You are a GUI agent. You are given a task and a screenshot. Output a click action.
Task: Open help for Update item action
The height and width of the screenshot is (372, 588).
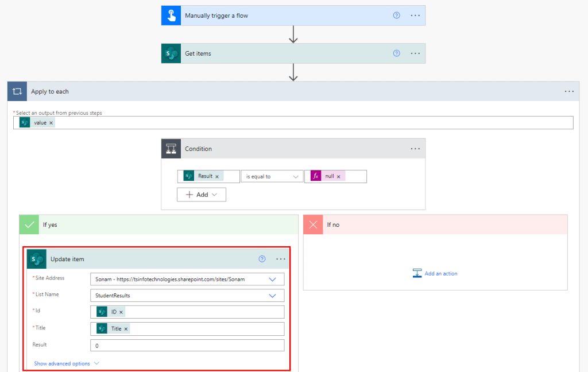tap(262, 259)
